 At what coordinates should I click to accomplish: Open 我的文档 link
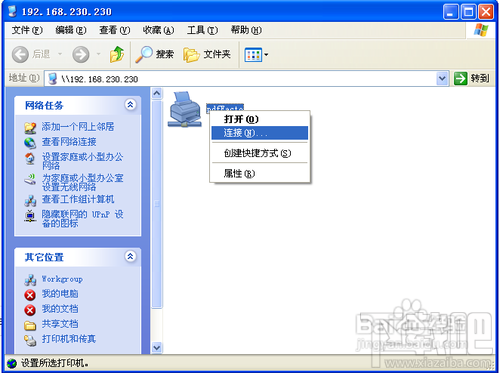click(x=60, y=309)
